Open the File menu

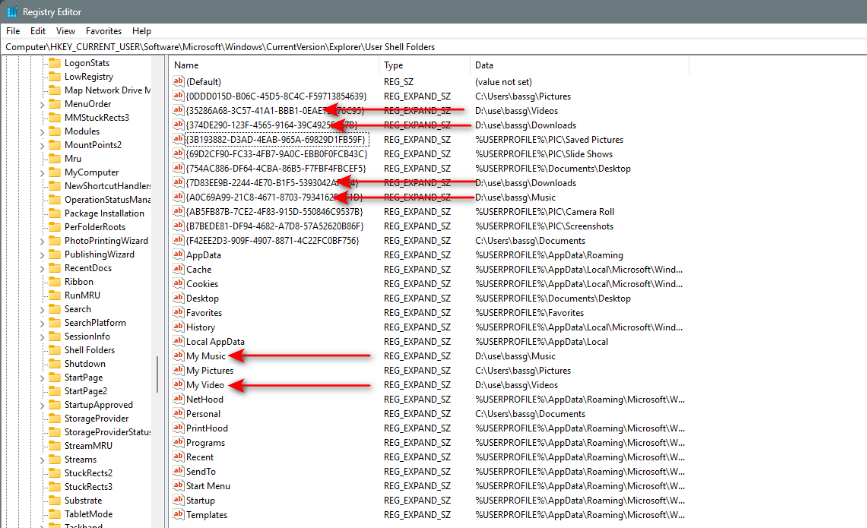13,31
